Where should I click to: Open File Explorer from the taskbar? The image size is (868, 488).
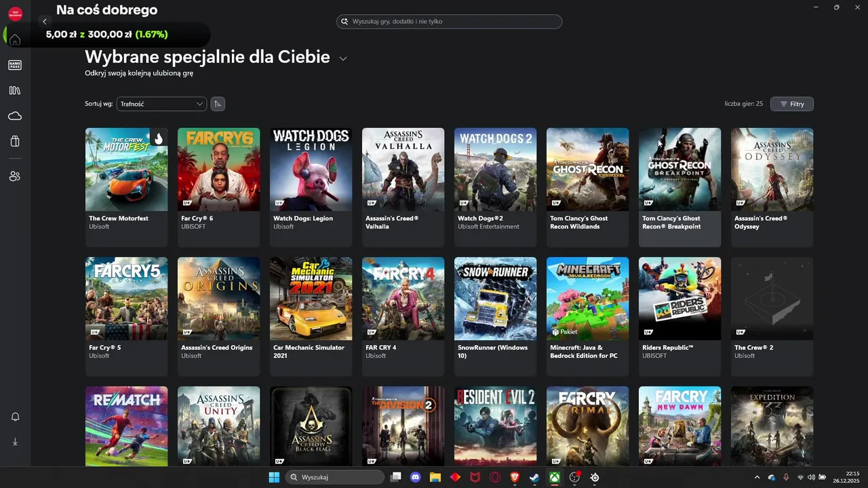click(x=435, y=477)
